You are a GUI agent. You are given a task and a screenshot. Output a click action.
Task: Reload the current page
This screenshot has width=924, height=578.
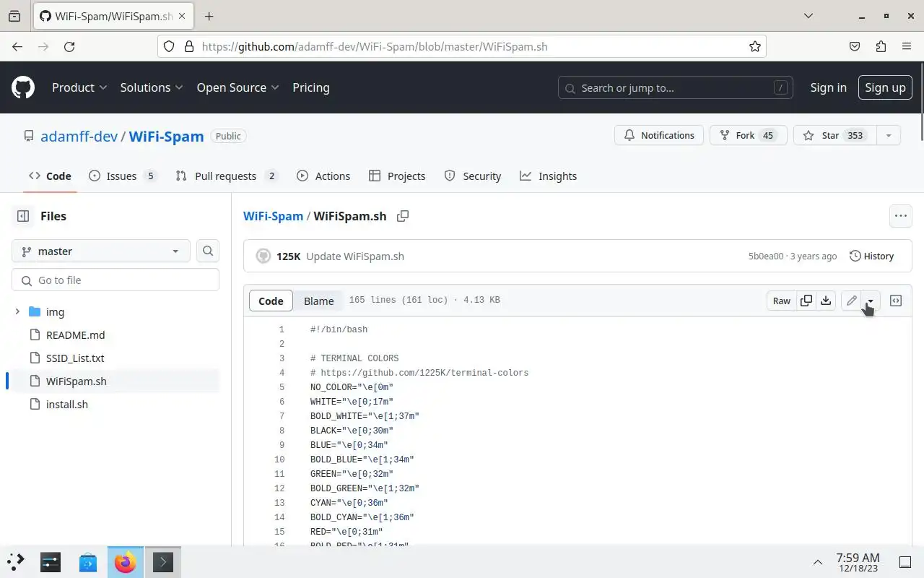69,46
